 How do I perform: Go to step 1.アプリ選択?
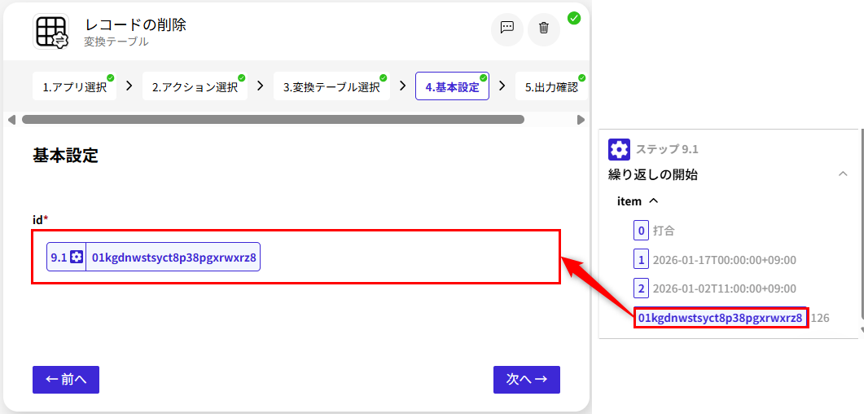[x=75, y=86]
